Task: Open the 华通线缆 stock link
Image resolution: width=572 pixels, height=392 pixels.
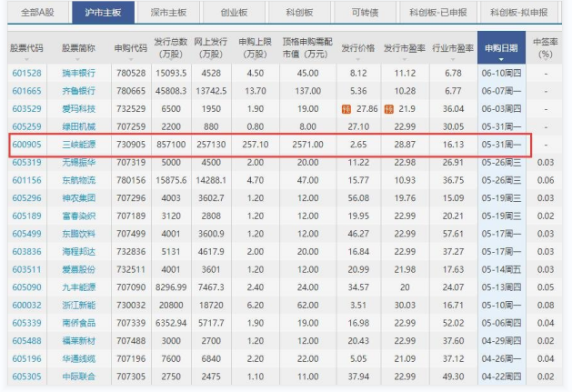Action: point(79,358)
